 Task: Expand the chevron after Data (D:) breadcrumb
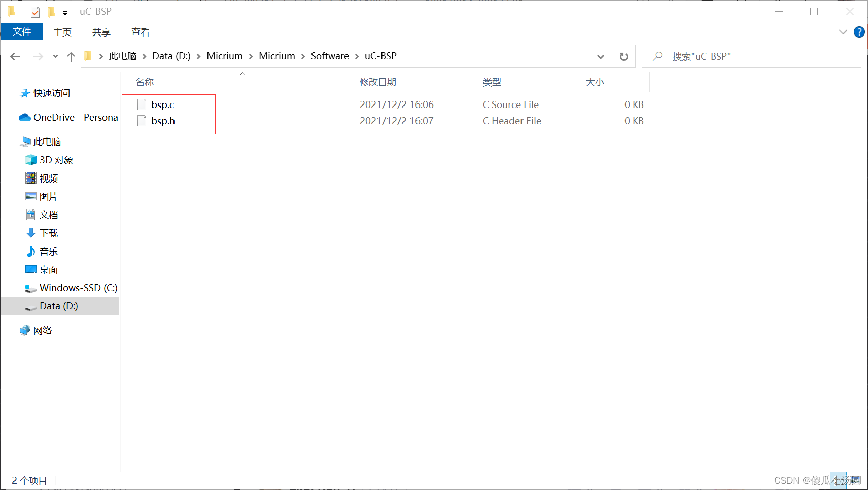point(198,56)
